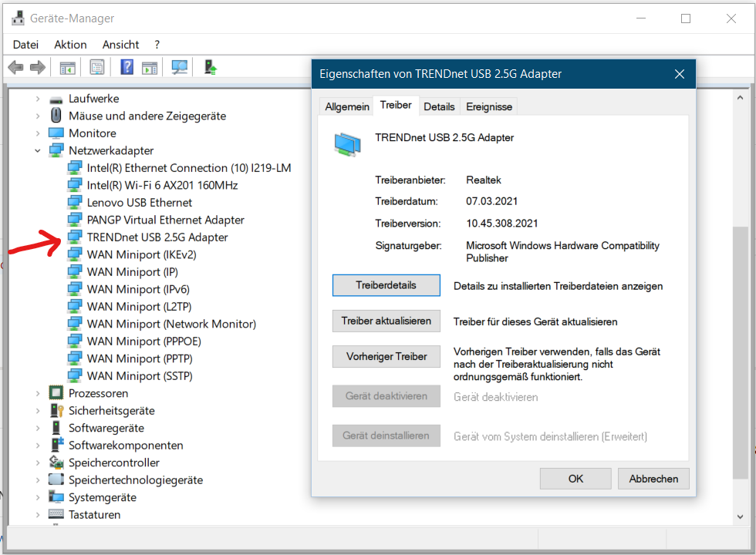This screenshot has height=555, width=756.
Task: Click the Tastaturen keyboard icon
Action: (56, 514)
